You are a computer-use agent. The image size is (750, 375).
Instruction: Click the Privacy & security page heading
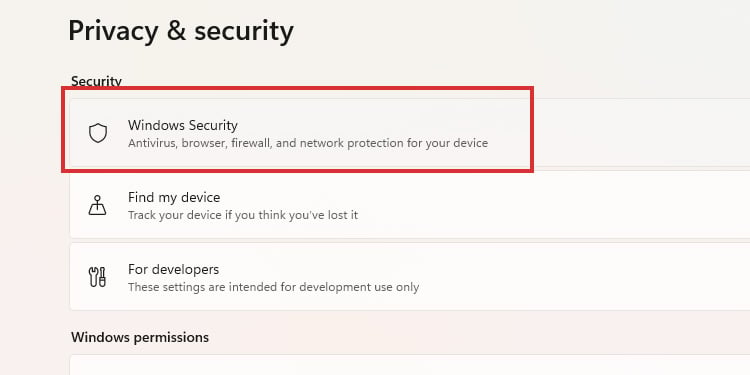[x=181, y=31]
